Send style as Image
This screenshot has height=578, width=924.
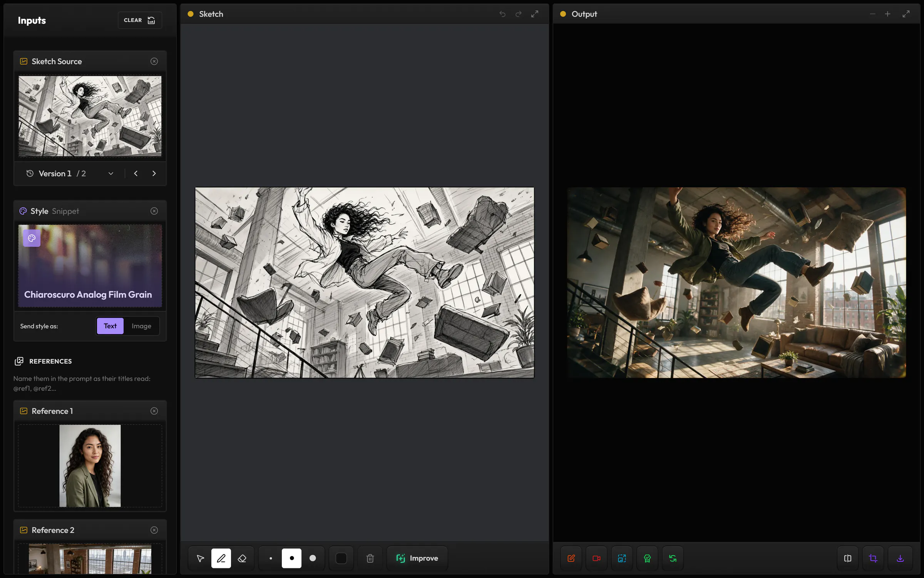(141, 326)
